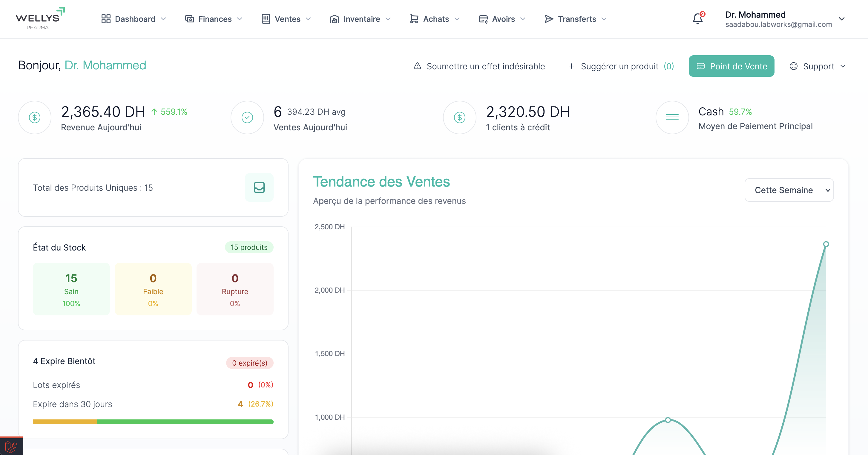Click the Transferts send icon

(x=549, y=19)
